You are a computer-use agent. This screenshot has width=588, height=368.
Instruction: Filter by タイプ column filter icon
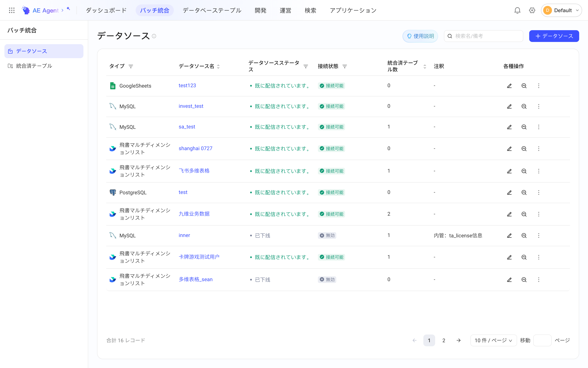tap(131, 66)
